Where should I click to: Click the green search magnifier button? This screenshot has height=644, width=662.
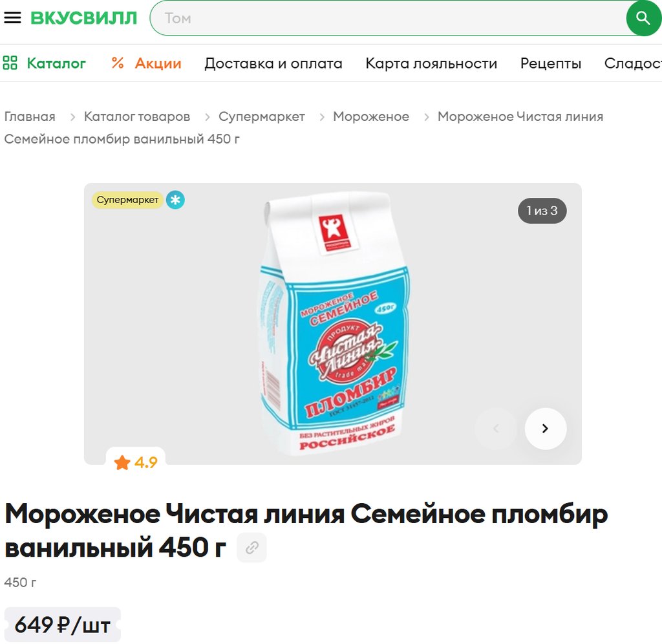(x=643, y=18)
